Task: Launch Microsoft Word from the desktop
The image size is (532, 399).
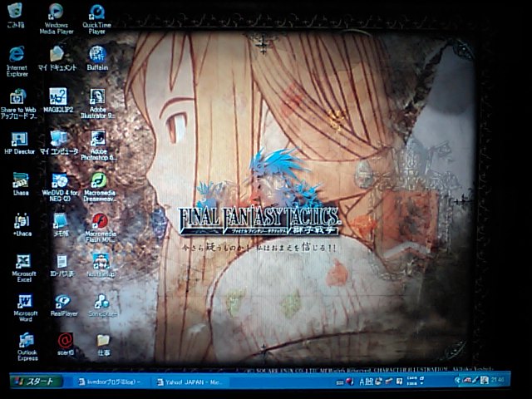Action: (25, 308)
